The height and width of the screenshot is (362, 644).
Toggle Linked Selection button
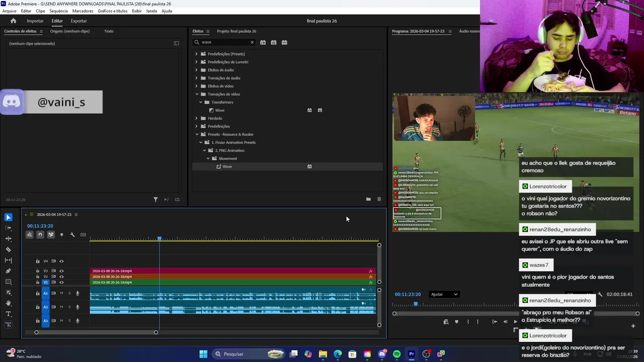click(51, 235)
